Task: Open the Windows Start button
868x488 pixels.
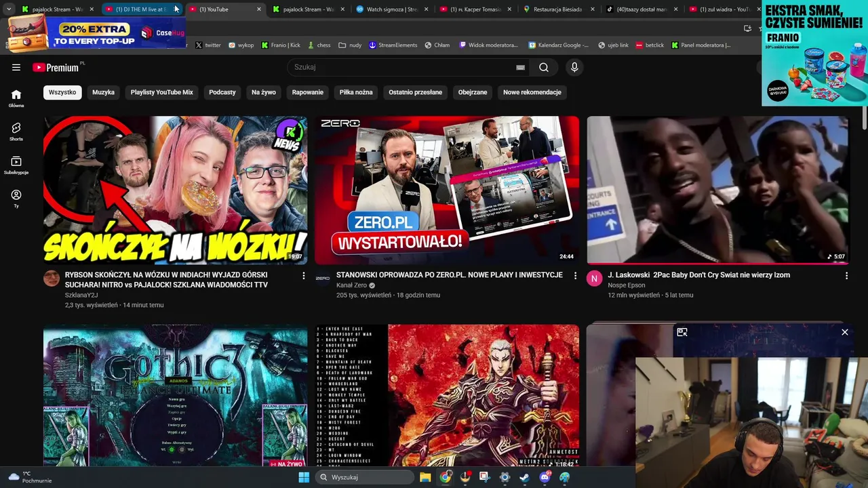Action: click(x=304, y=477)
